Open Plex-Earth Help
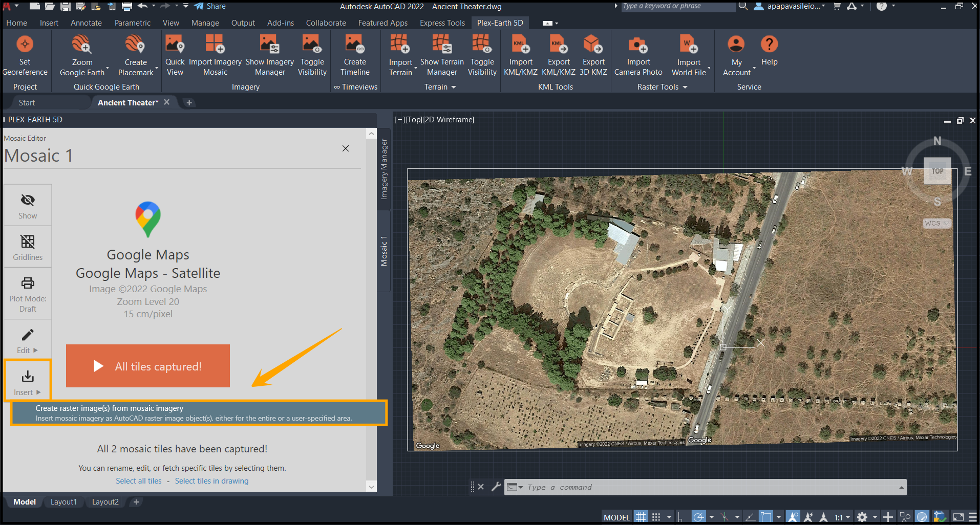Viewport: 980px width, 525px height. point(769,51)
